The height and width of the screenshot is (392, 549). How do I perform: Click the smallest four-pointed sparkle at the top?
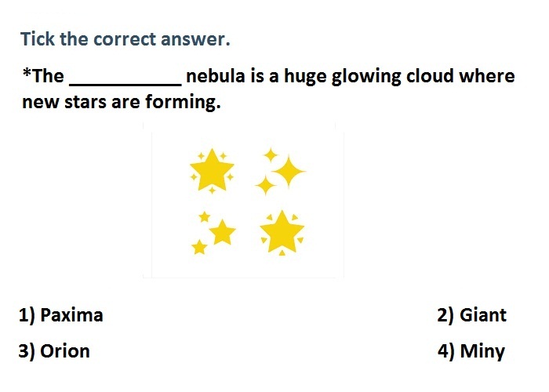click(x=271, y=155)
